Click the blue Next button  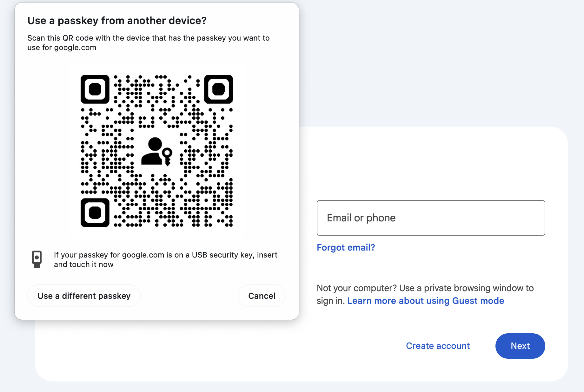[520, 346]
